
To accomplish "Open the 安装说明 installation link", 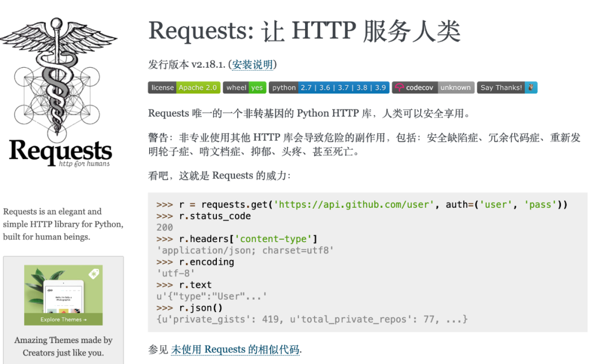I will click(x=254, y=64).
